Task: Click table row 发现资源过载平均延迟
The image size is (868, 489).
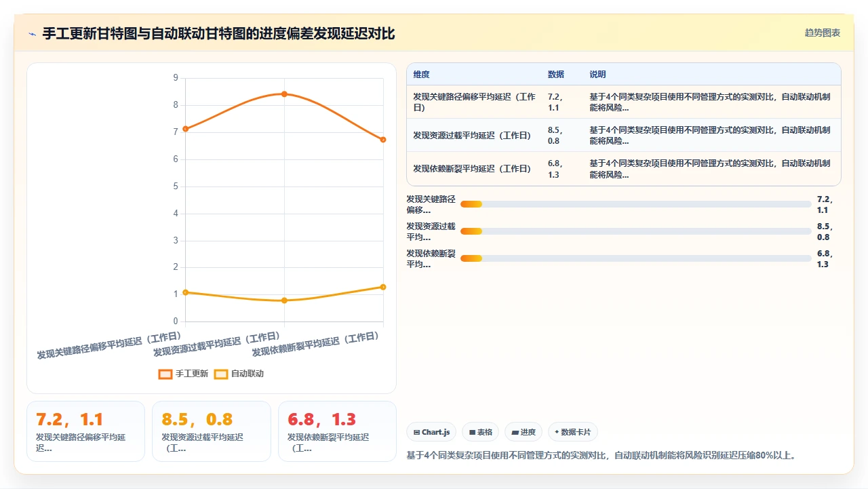Action: coord(623,135)
